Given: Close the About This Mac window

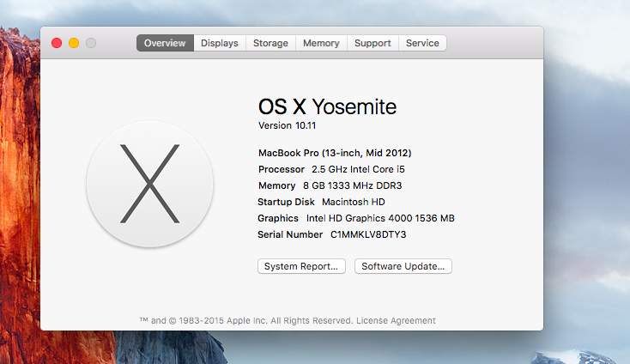Looking at the screenshot, I should (x=57, y=43).
